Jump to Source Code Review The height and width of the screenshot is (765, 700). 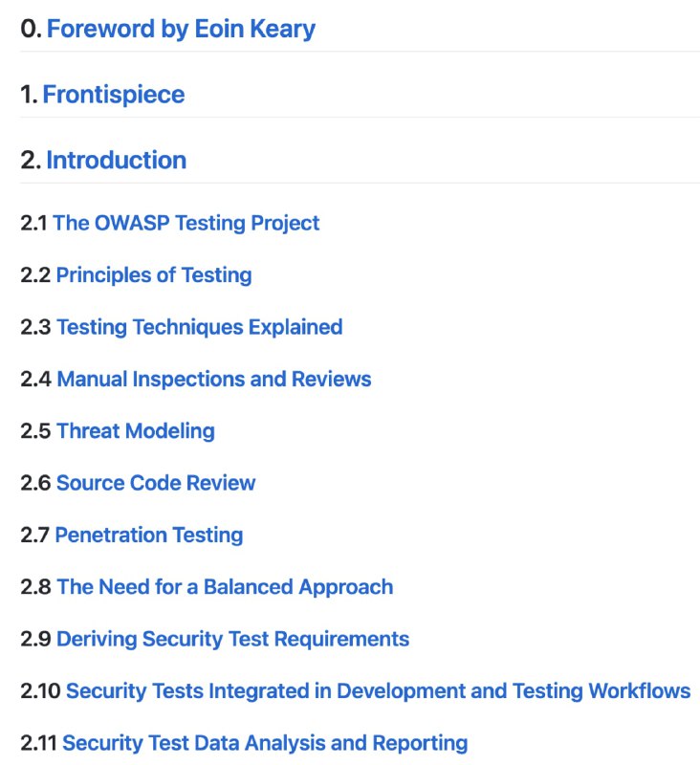(x=156, y=483)
